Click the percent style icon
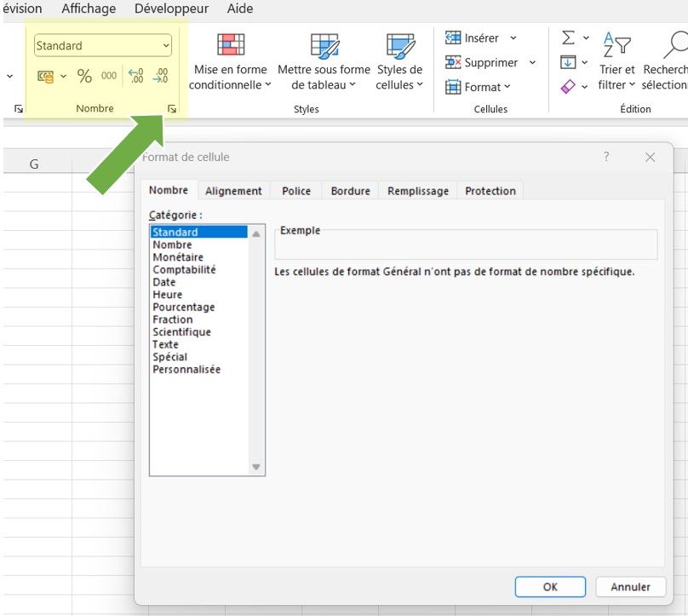 (x=84, y=76)
